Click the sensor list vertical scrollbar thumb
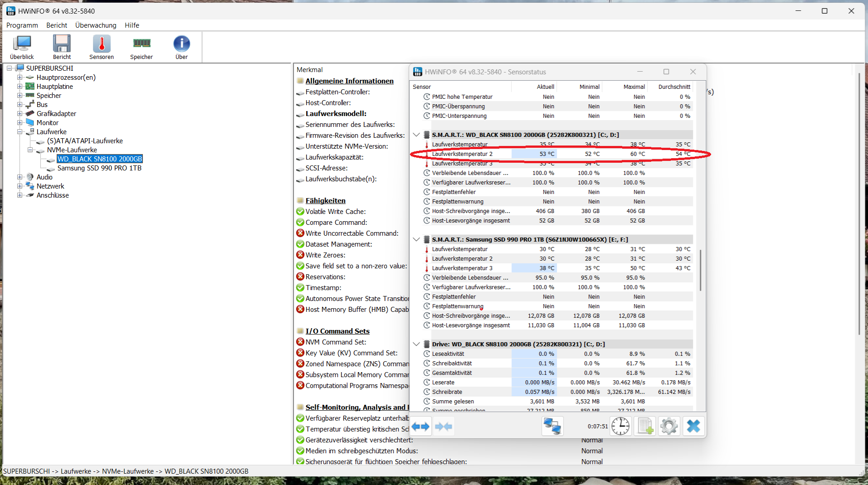This screenshot has width=868, height=485. pyautogui.click(x=700, y=270)
